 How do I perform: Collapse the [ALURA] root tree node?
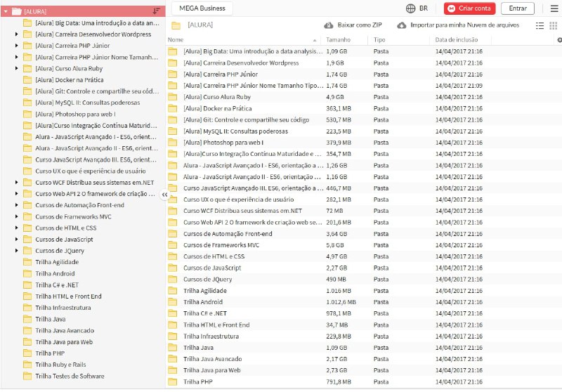6,11
